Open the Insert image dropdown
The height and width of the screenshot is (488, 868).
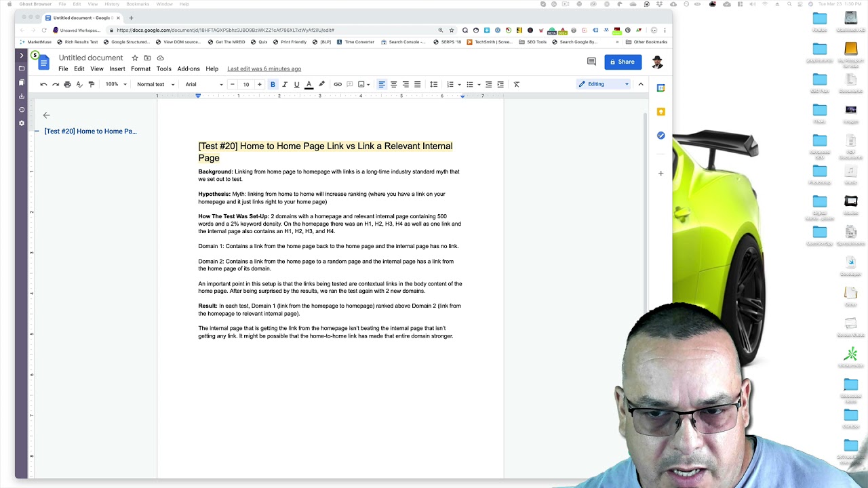pyautogui.click(x=364, y=84)
